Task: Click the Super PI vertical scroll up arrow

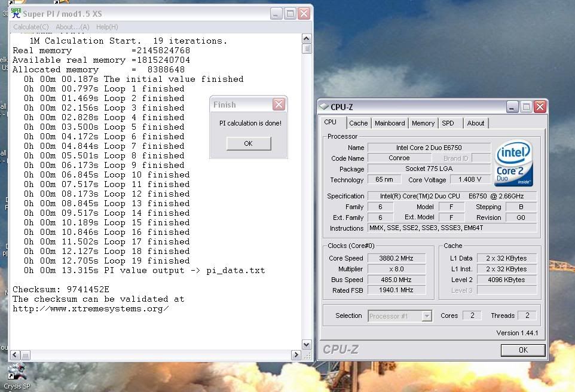Action: click(x=307, y=38)
